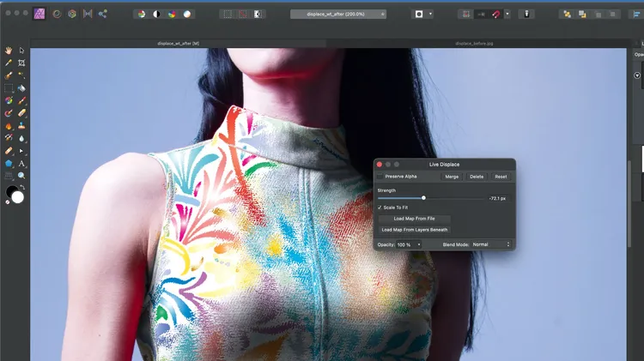
Task: Select the Zoom magnifier tool
Action: 21,176
